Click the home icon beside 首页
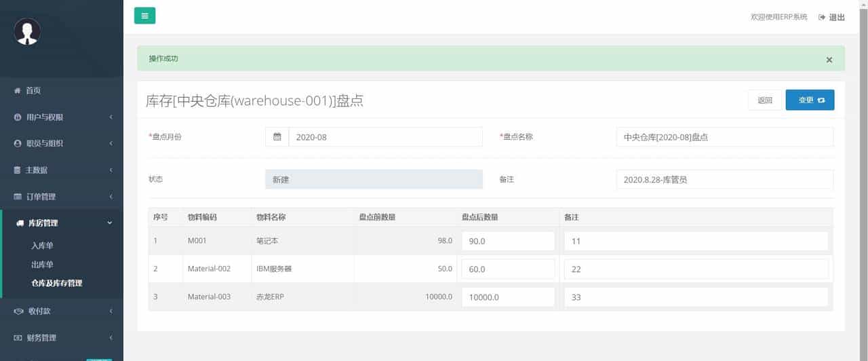868x361 pixels. (x=18, y=90)
